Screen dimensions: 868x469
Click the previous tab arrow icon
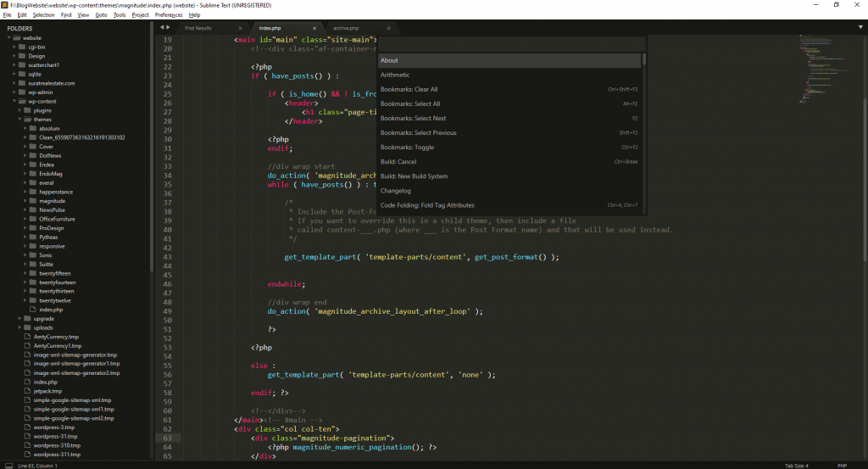coord(164,28)
